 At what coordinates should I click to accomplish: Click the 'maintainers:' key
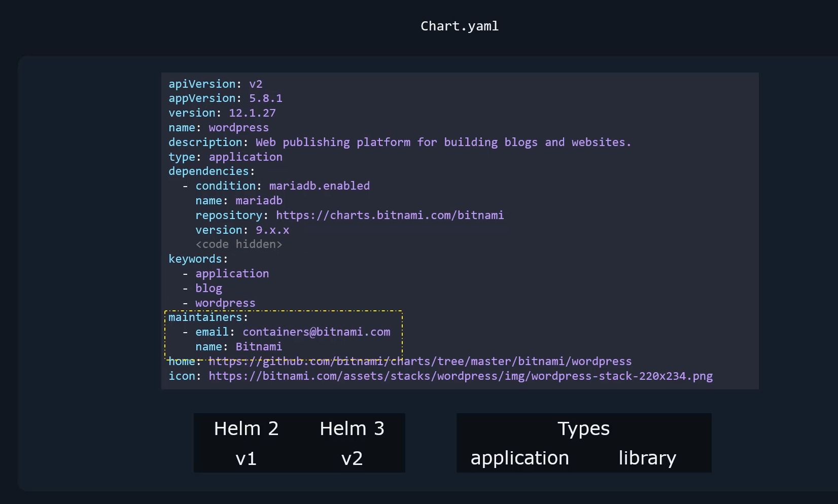coord(208,317)
